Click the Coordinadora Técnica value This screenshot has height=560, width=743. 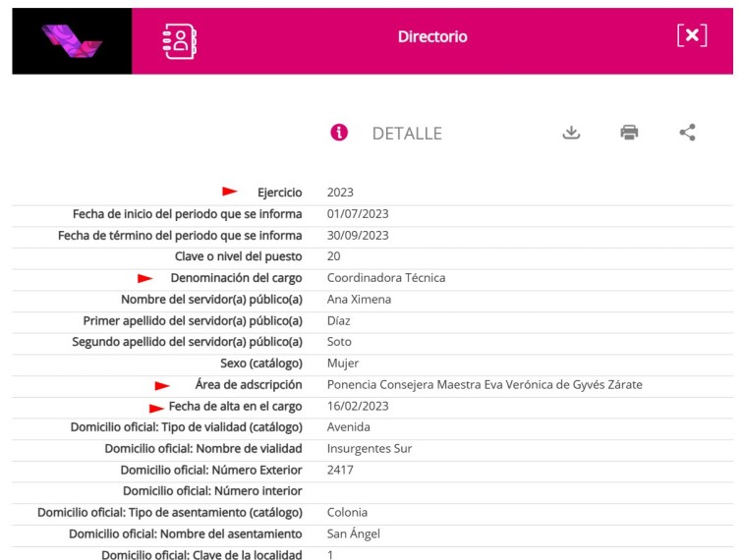point(385,278)
